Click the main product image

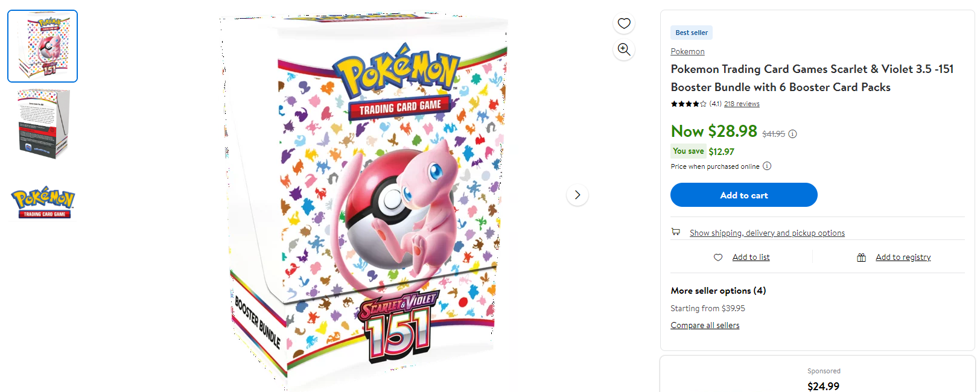pos(368,199)
